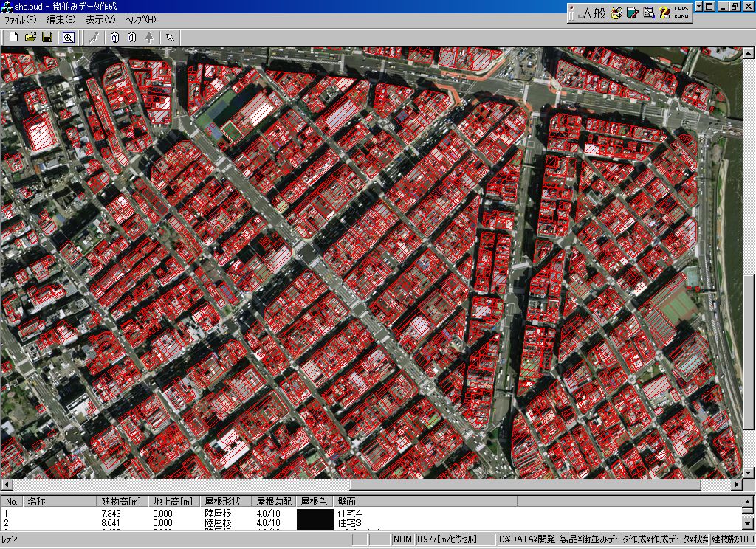
Task: Open a file using the folder icon
Action: coord(30,37)
